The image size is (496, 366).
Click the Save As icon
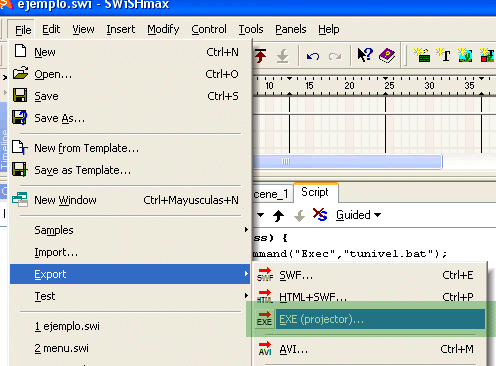(x=20, y=117)
